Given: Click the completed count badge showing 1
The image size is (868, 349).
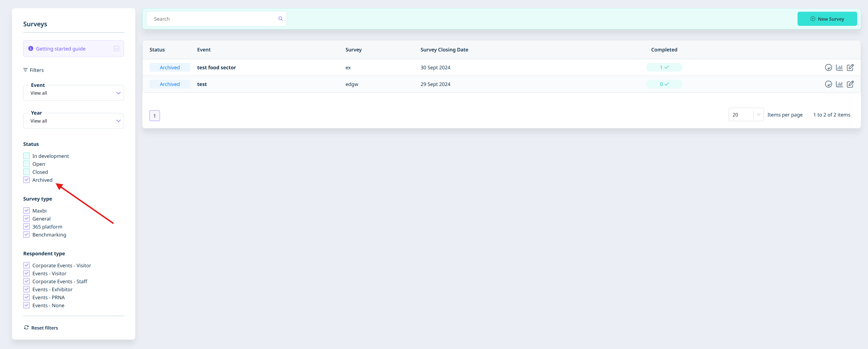Looking at the screenshot, I should pos(664,67).
